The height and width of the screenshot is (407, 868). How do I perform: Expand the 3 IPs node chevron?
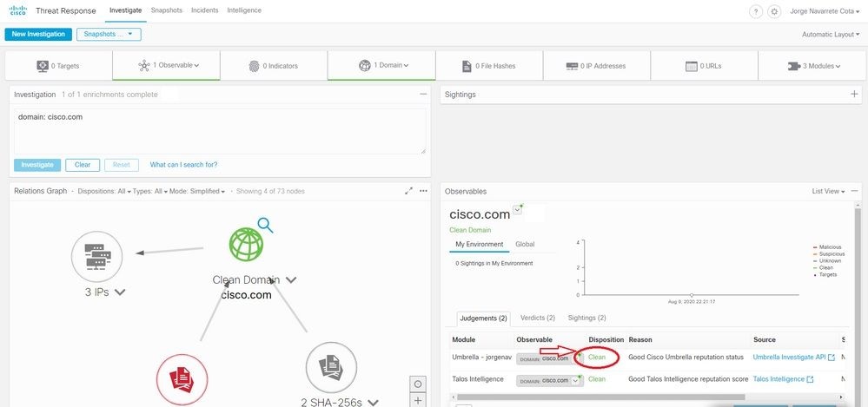[x=120, y=292]
